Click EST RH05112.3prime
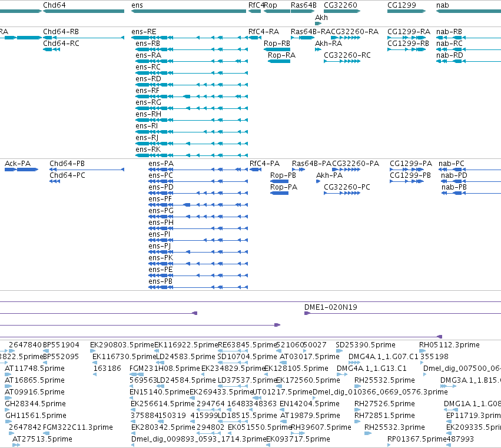This screenshot has height=448, width=501. tap(449, 345)
